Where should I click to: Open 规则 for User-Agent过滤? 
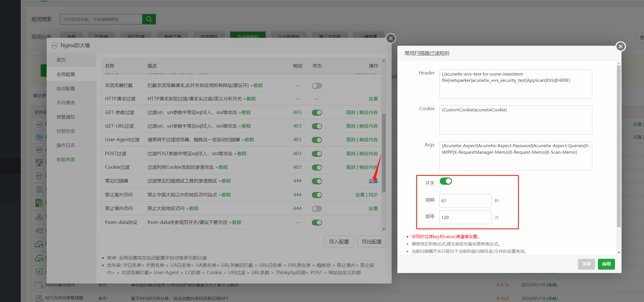point(350,139)
